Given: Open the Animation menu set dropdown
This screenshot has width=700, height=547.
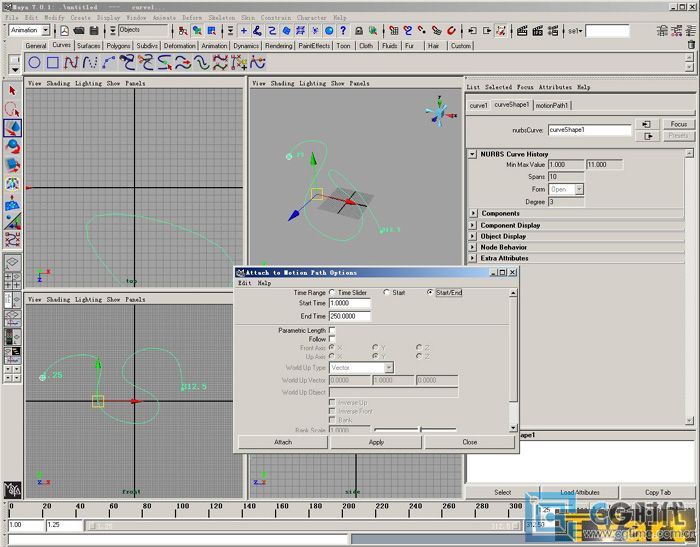Looking at the screenshot, I should [46, 30].
